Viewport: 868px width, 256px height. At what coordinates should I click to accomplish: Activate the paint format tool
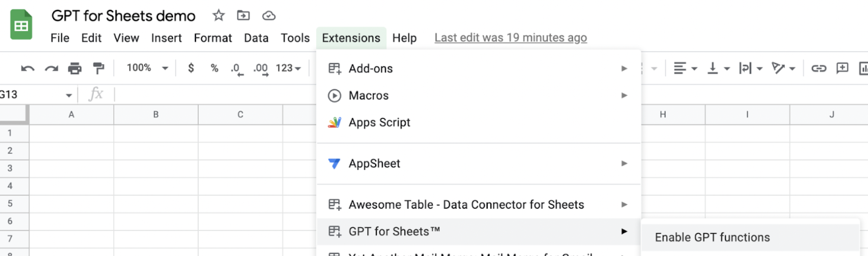(98, 68)
